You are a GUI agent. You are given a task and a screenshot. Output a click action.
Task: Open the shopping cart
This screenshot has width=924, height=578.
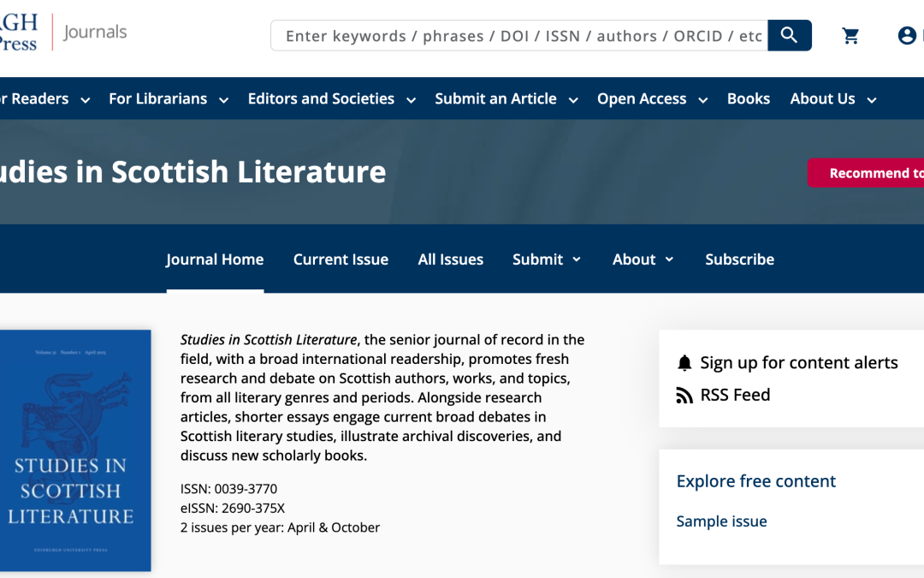(850, 35)
